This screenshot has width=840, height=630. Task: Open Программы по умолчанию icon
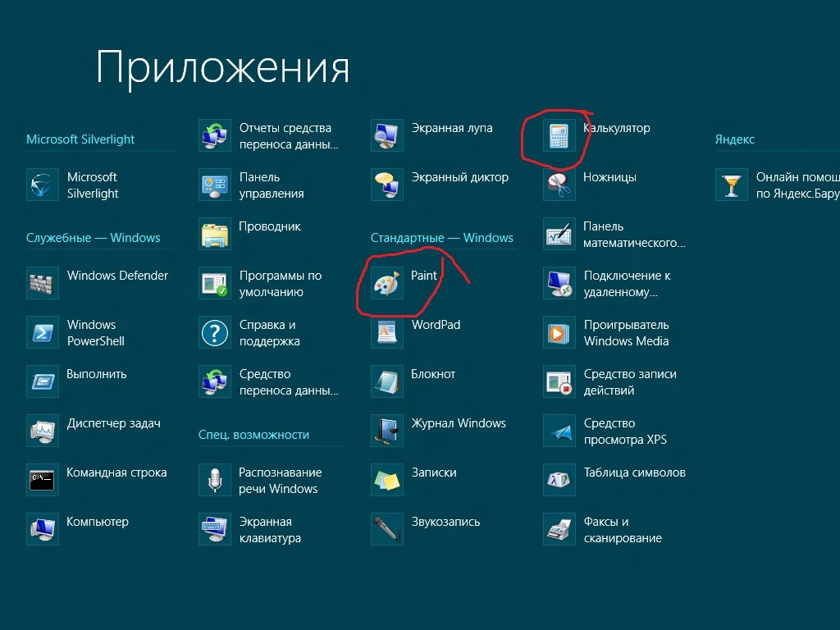click(x=215, y=283)
